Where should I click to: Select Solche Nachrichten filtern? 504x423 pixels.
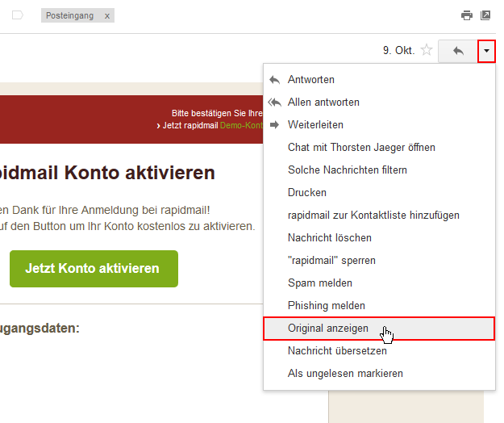[379, 170]
